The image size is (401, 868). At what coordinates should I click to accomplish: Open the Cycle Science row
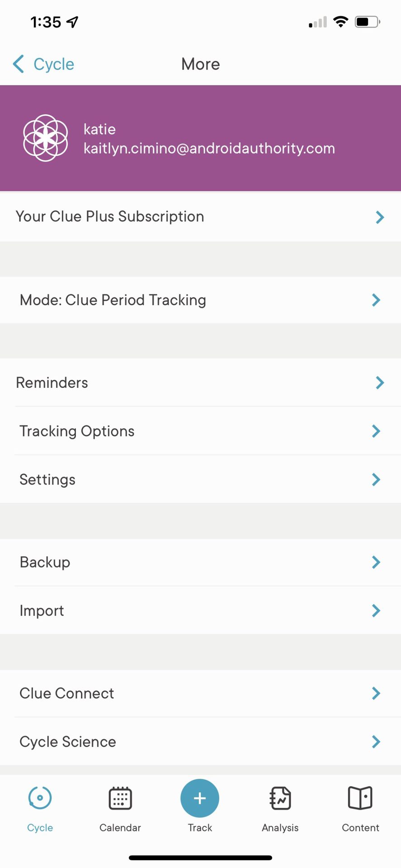(x=68, y=742)
